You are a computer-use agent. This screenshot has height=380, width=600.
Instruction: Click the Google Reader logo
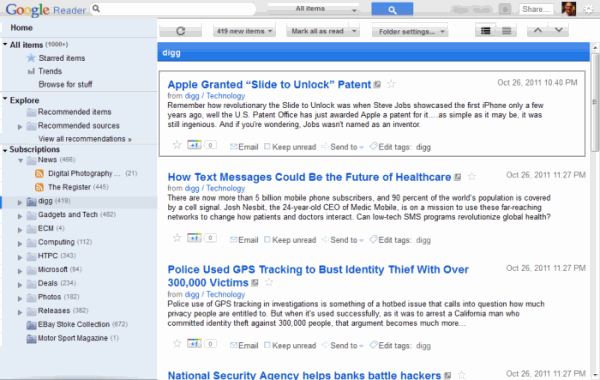(46, 10)
